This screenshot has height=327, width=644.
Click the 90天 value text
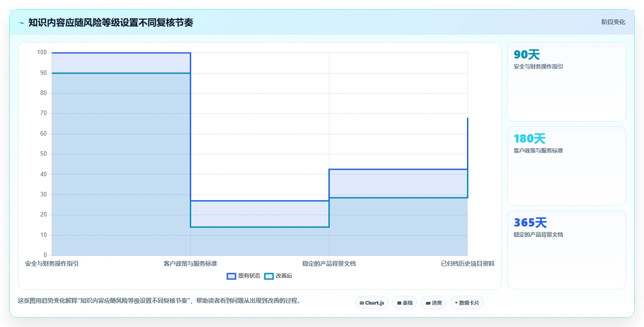click(527, 55)
